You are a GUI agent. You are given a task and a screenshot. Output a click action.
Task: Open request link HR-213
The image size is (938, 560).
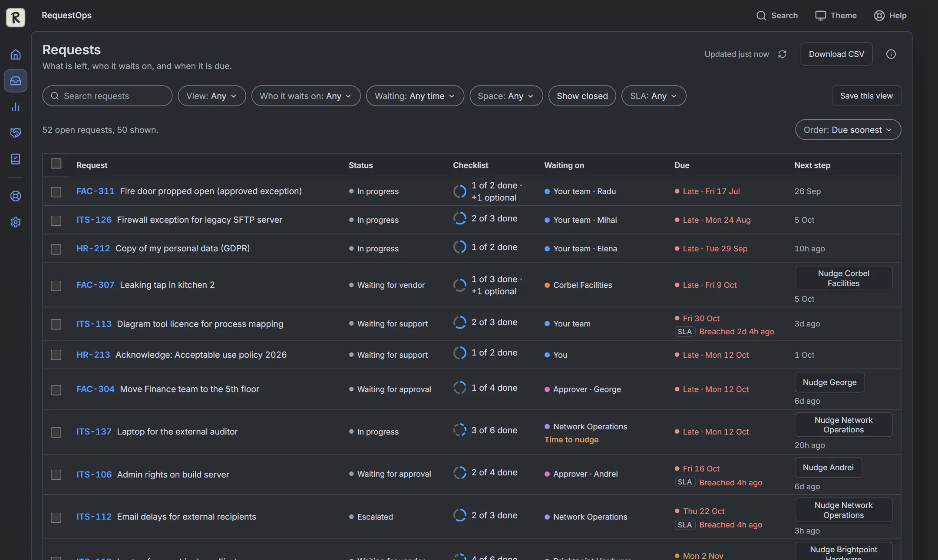[93, 355]
